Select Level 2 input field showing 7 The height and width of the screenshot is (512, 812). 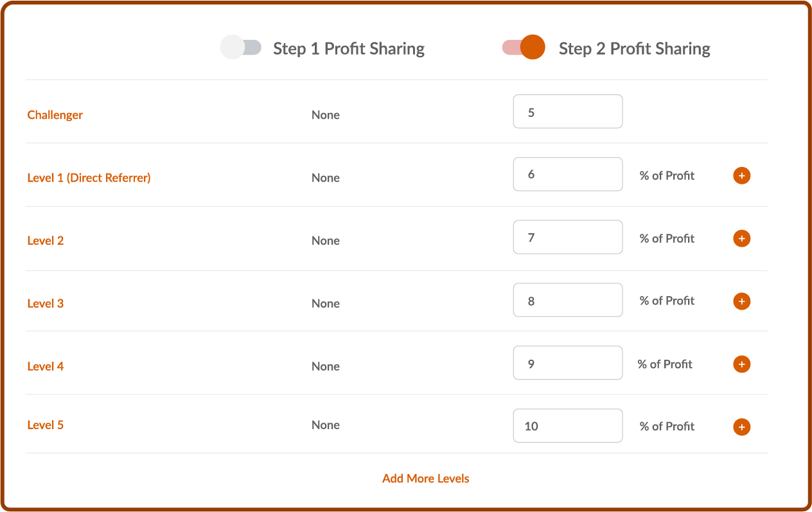coord(568,237)
